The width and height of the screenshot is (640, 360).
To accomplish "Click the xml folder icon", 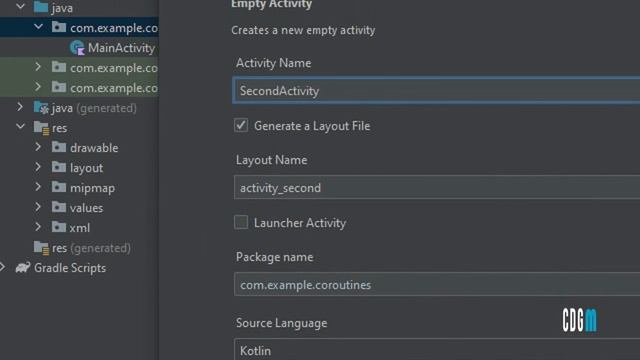I will coord(59,227).
